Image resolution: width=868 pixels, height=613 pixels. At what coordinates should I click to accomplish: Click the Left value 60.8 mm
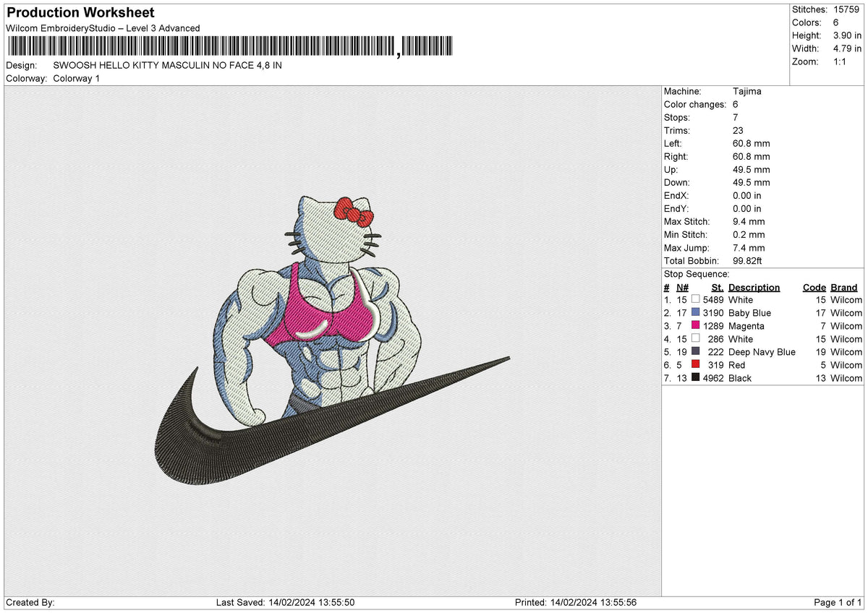pyautogui.click(x=752, y=143)
